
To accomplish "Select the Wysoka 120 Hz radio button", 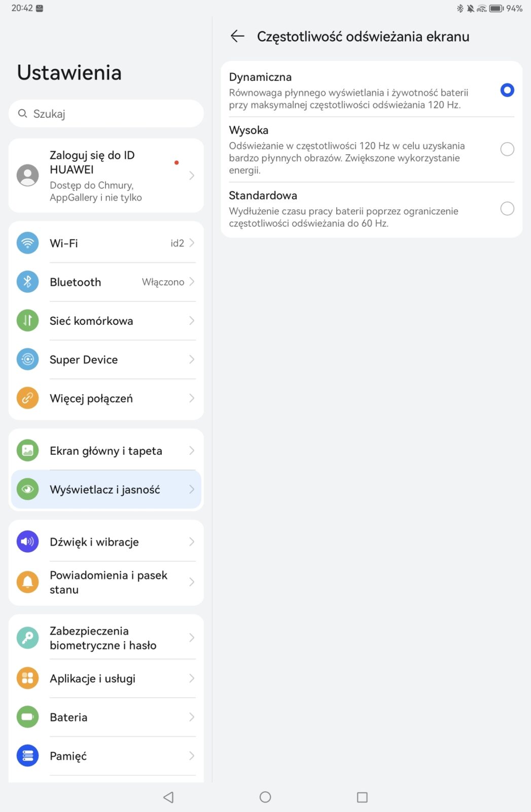I will coord(507,149).
